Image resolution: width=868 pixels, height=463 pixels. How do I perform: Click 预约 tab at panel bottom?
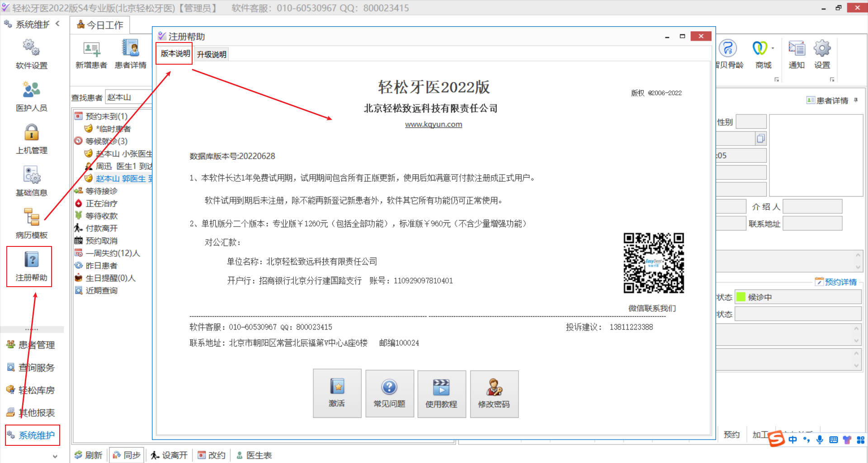731,435
